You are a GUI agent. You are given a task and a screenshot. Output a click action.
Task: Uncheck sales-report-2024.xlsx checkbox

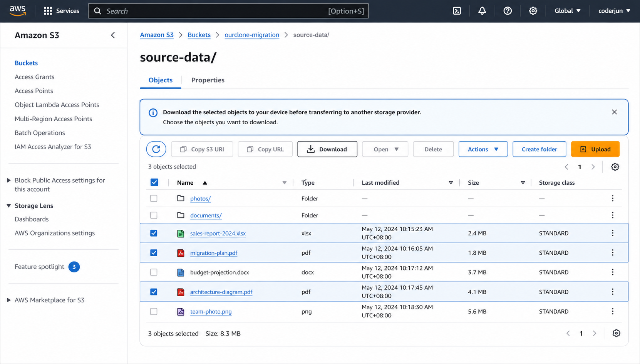(154, 233)
